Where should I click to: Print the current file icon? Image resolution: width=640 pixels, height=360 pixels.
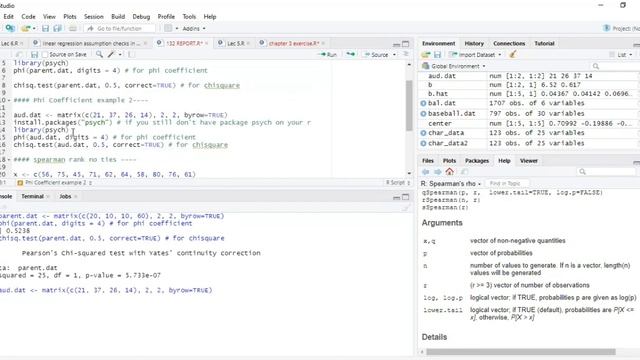tap(73, 29)
